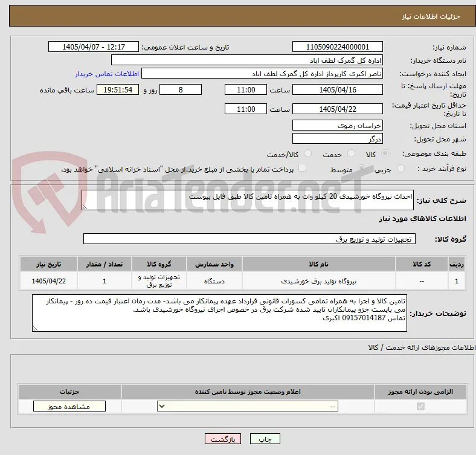476x455 pixels.
Task: Click the توضیحات خریدار text area
Action: point(219,313)
